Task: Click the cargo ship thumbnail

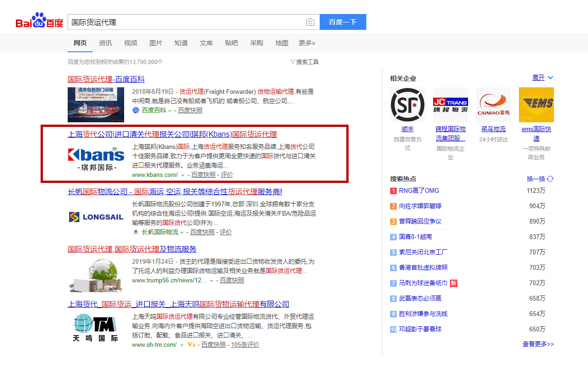Action: point(96,105)
